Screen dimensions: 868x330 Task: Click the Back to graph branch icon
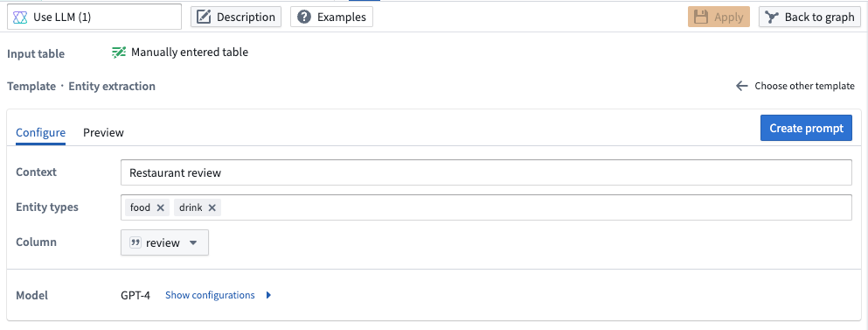tap(772, 18)
